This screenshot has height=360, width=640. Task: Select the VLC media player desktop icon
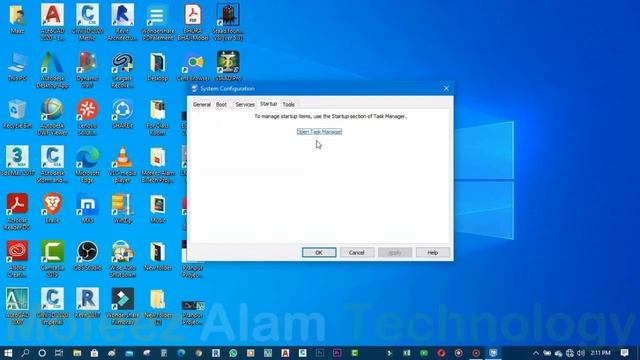coord(122,164)
